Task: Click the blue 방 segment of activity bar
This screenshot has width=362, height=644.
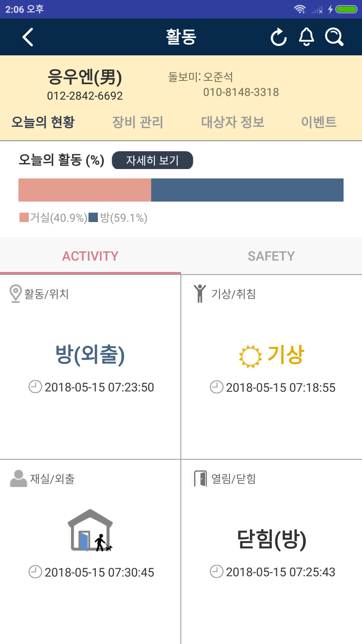Action: [247, 190]
